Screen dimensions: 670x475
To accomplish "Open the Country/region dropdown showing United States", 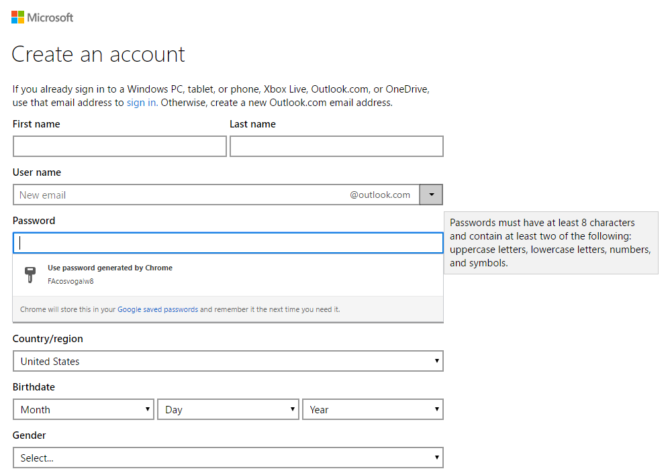I will [x=228, y=361].
